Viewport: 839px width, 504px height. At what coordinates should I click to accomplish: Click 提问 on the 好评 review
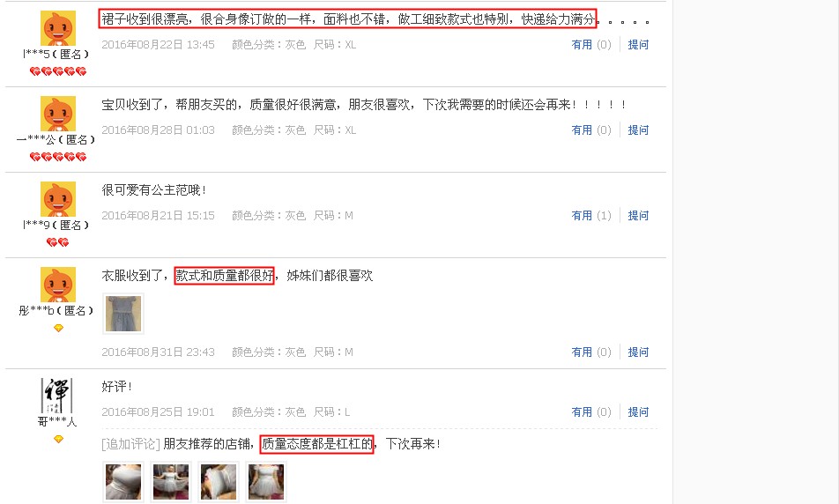coord(638,412)
